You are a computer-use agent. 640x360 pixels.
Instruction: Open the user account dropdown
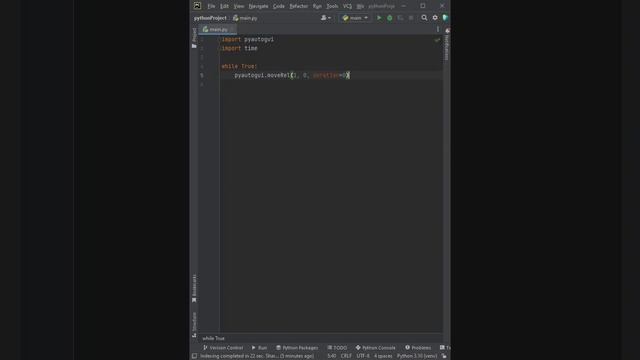pos(325,18)
